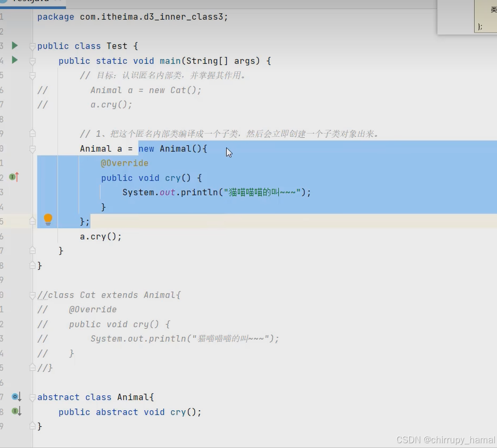Open the yellow intention lightbulb
The width and height of the screenshot is (497, 448).
point(48,220)
